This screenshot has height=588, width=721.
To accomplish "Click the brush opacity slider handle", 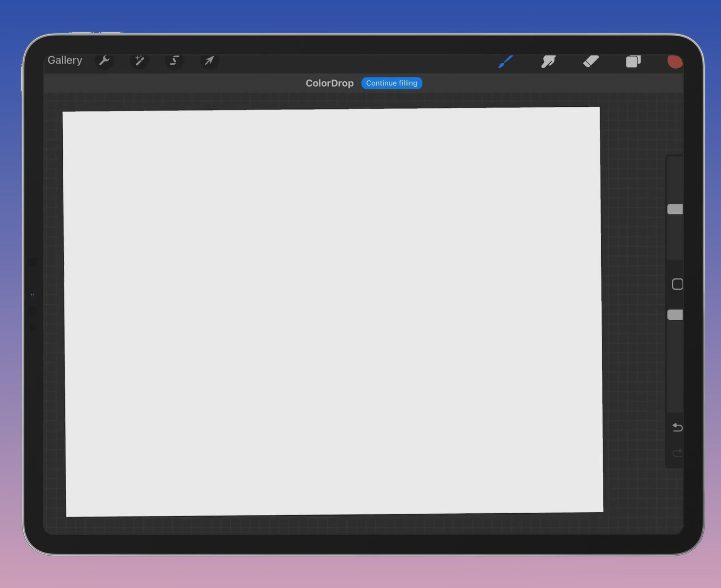I will coord(675,315).
